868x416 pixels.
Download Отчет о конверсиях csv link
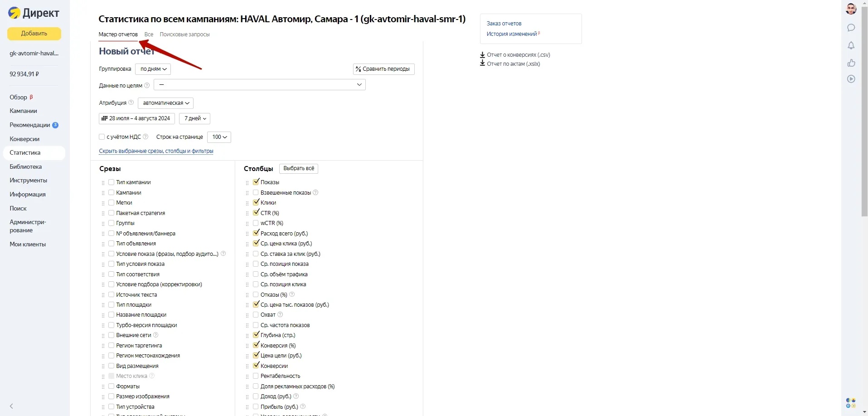[x=518, y=55]
